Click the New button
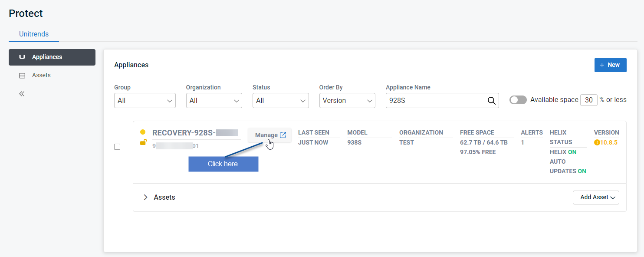The image size is (644, 257). point(611,65)
